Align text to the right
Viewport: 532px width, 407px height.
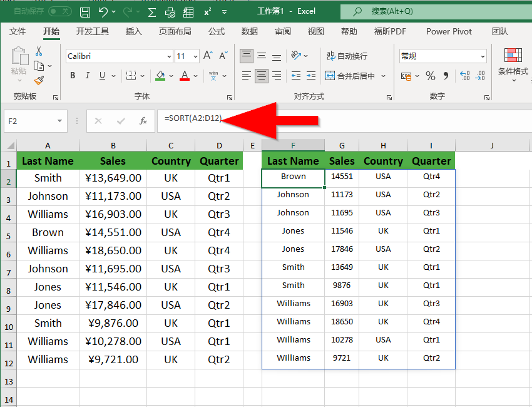(277, 76)
